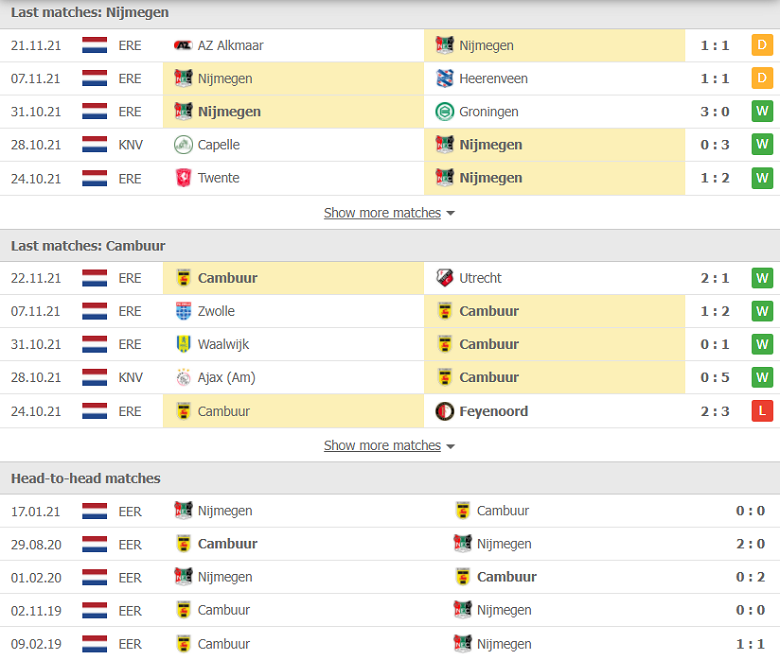This screenshot has height=660, width=780.
Task: Expand Show more matches under Cambuur
Action: (x=382, y=445)
